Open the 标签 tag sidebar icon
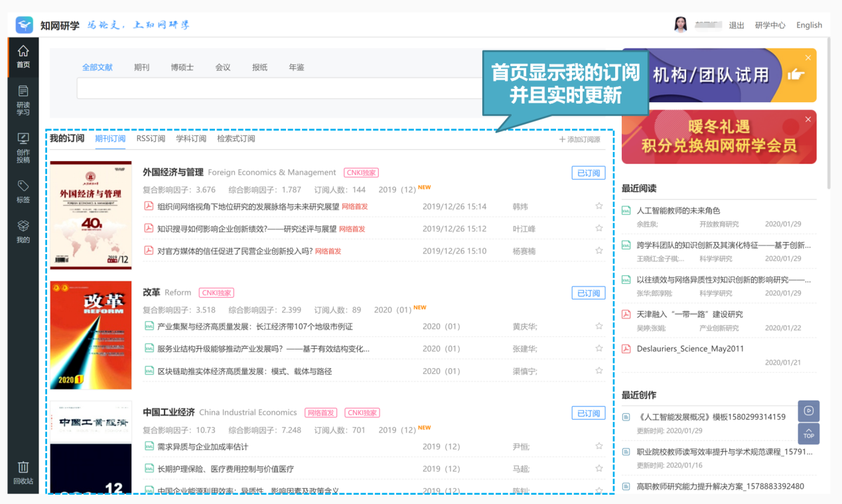This screenshot has width=842, height=504. pyautogui.click(x=23, y=191)
